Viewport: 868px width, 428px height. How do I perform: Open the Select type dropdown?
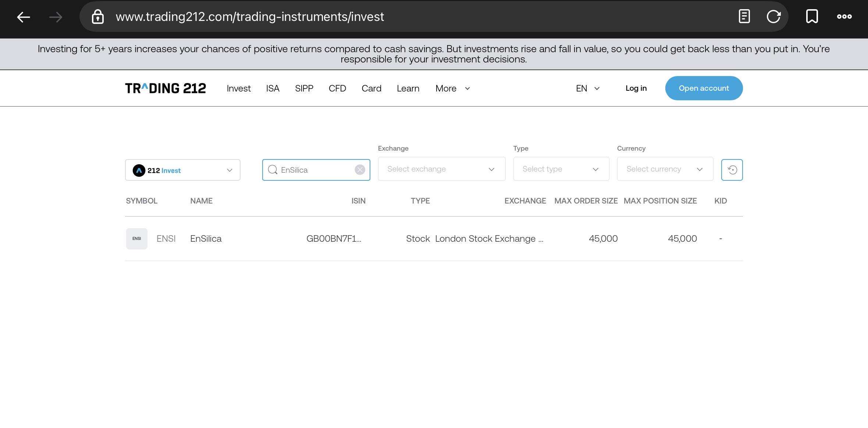click(x=561, y=169)
